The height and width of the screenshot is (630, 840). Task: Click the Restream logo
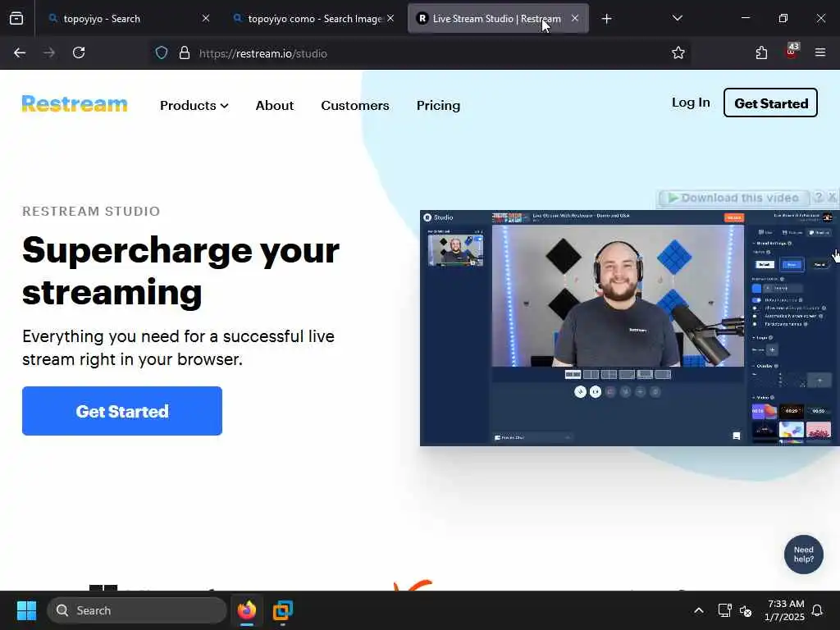click(75, 104)
